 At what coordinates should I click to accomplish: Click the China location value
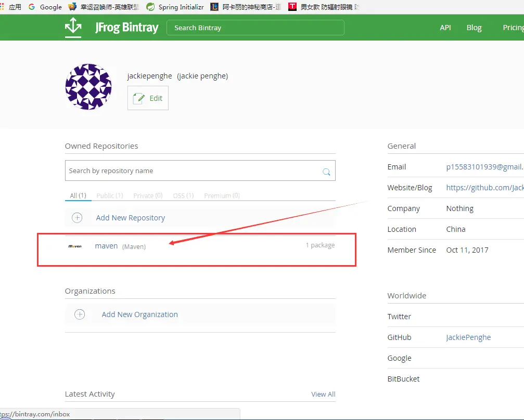456,229
